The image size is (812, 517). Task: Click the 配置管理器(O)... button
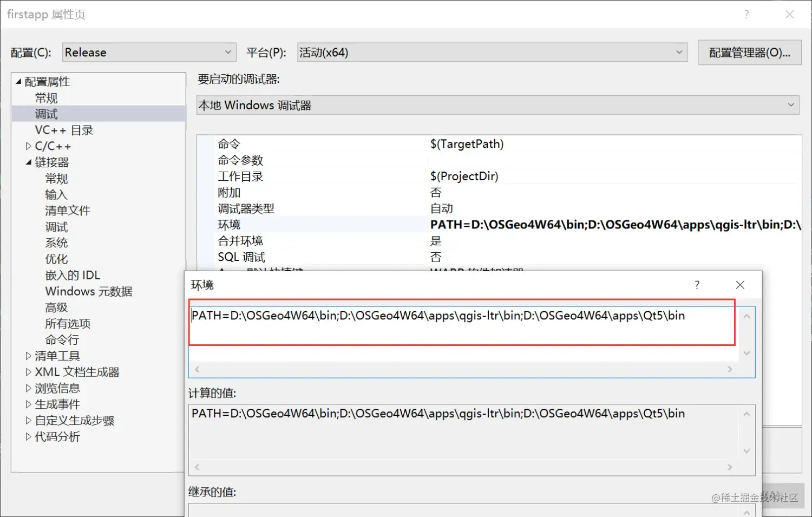pyautogui.click(x=749, y=53)
